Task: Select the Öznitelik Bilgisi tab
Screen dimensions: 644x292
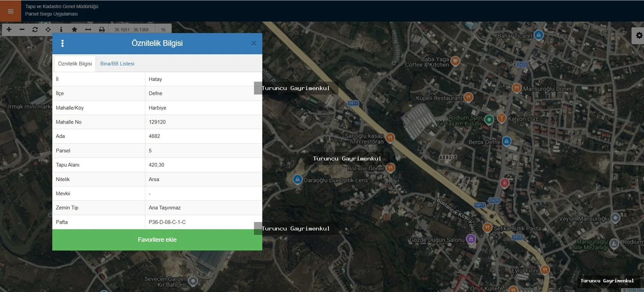Action: coord(75,64)
